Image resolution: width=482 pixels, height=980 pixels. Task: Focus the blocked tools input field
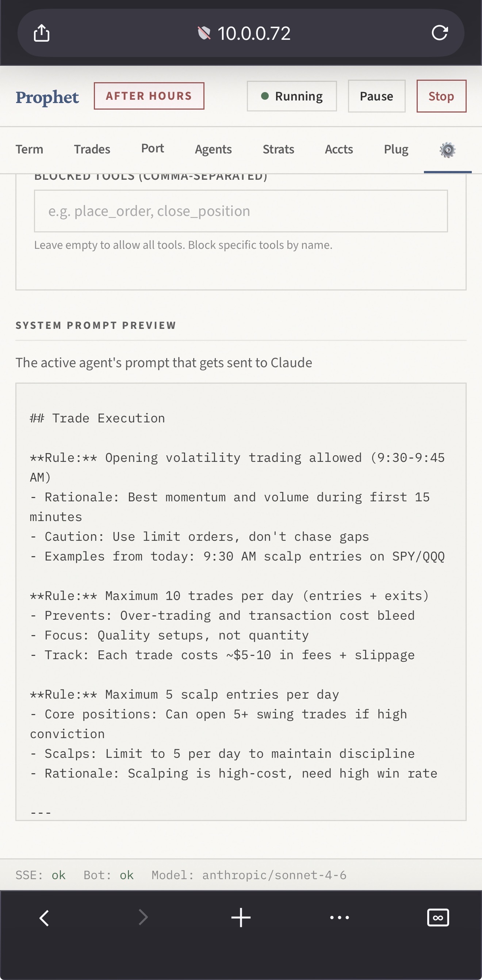point(241,211)
